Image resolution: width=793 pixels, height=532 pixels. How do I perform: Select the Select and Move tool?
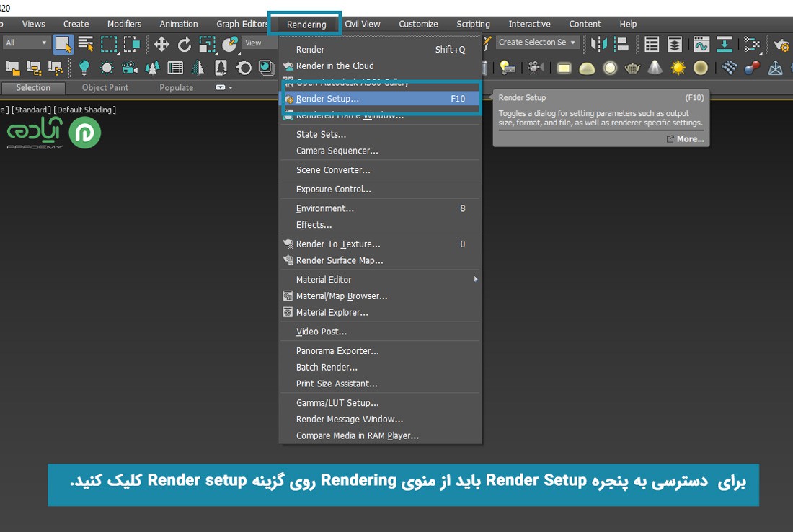[161, 45]
